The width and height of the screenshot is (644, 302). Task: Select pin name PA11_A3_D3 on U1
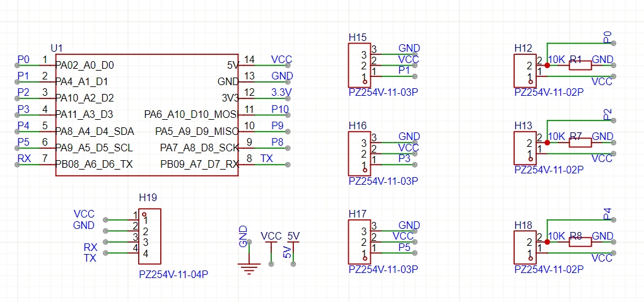(x=85, y=114)
